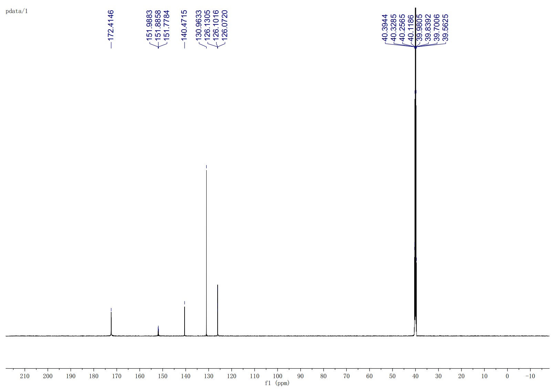The height and width of the screenshot is (392, 553).
Task: Click the pdata/1 label
Action: click(17, 11)
